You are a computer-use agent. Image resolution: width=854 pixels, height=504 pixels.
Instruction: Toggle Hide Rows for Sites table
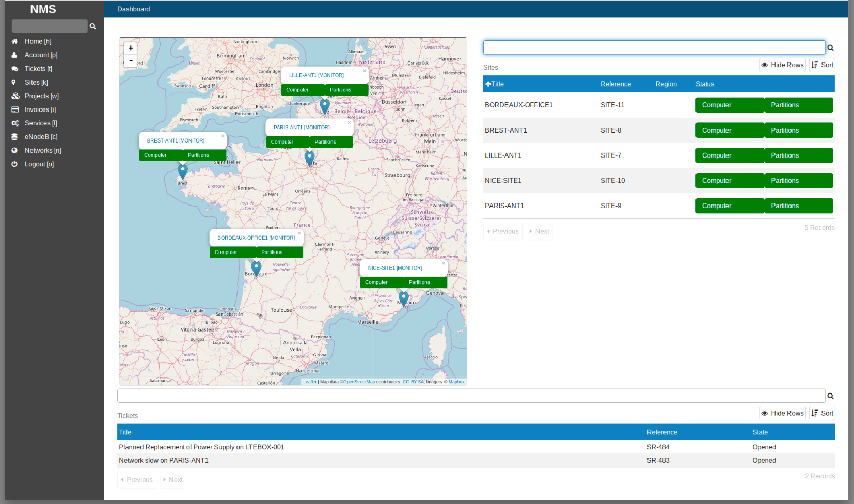[x=782, y=65]
